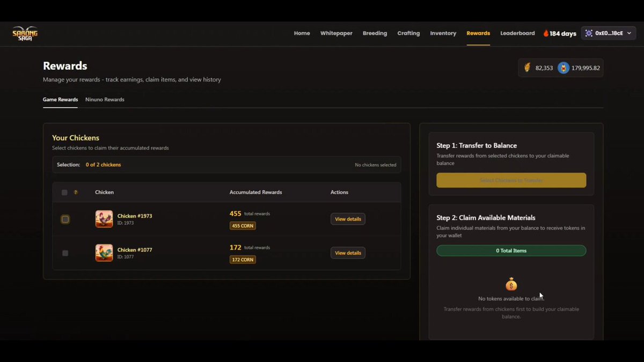Click the question mark help icon
Viewport: 644px width, 362px height.
(x=76, y=193)
